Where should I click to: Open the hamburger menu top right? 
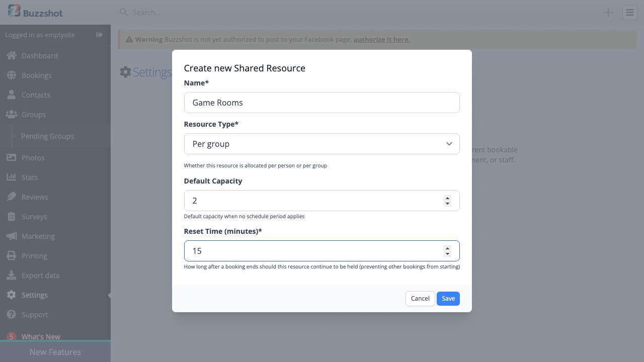point(629,13)
